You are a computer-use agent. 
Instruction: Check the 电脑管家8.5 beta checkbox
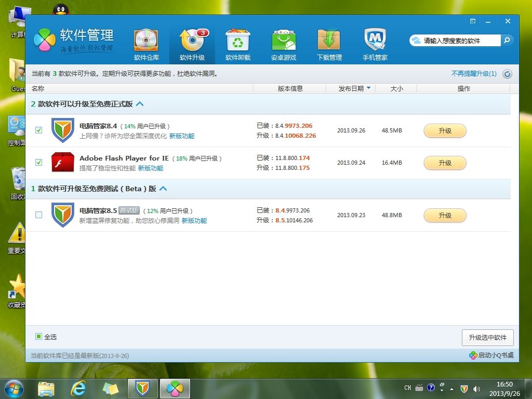tap(38, 215)
